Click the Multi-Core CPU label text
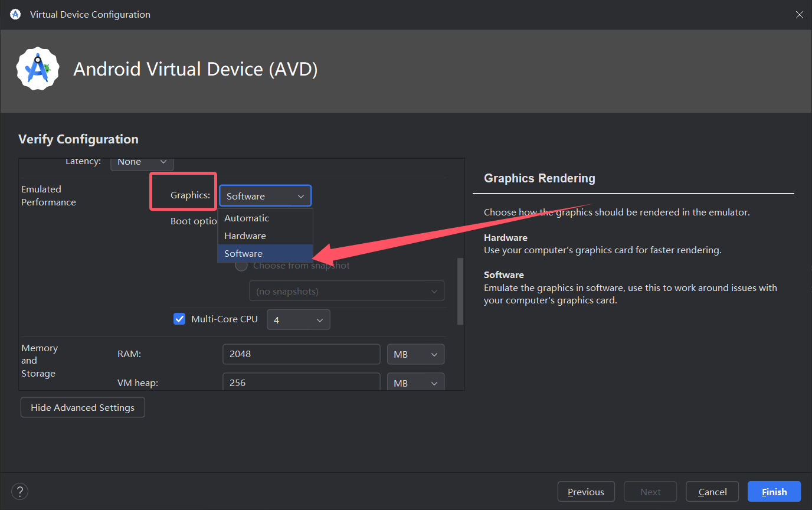Screen dimensions: 812x510 tap(224, 319)
